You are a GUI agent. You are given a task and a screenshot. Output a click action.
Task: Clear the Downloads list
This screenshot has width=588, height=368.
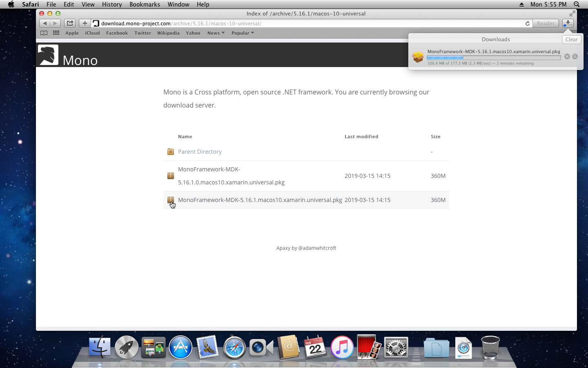click(x=571, y=40)
